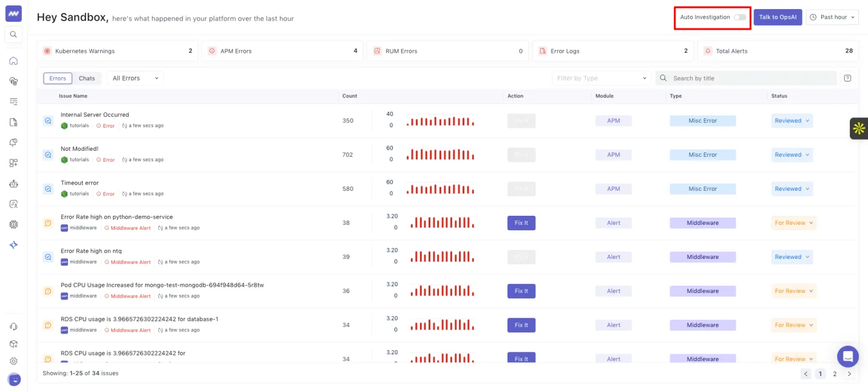Viewport: 868px width, 392px height.
Task: Click the help question mark icon
Action: (847, 78)
